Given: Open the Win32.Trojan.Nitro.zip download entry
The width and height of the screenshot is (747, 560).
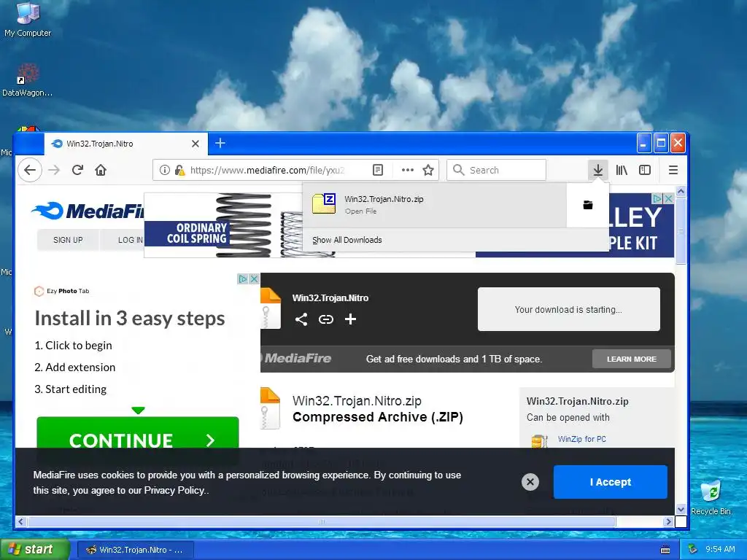Looking at the screenshot, I should tap(435, 205).
